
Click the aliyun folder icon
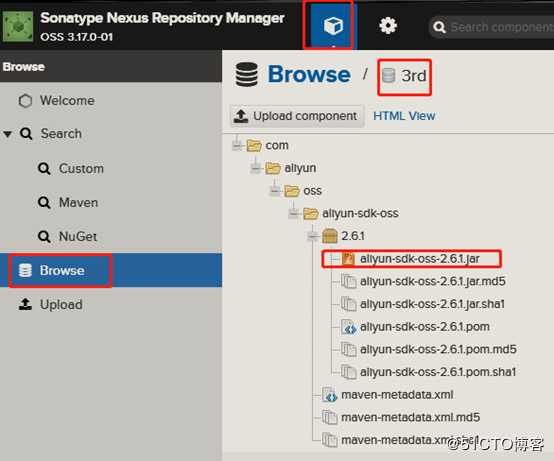tap(273, 168)
